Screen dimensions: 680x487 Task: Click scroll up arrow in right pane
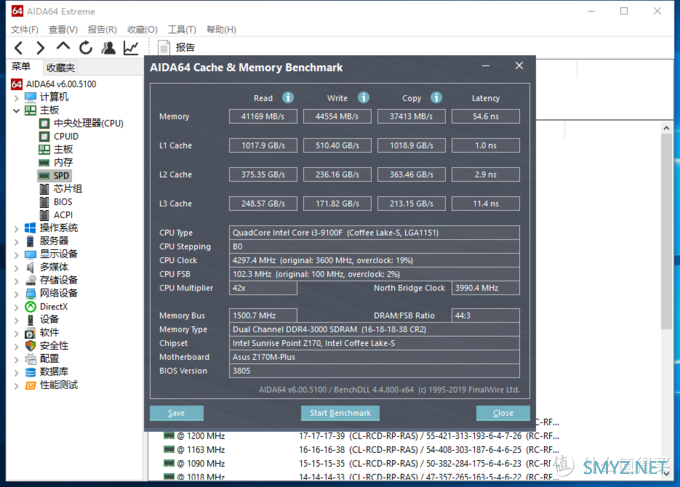[667, 128]
